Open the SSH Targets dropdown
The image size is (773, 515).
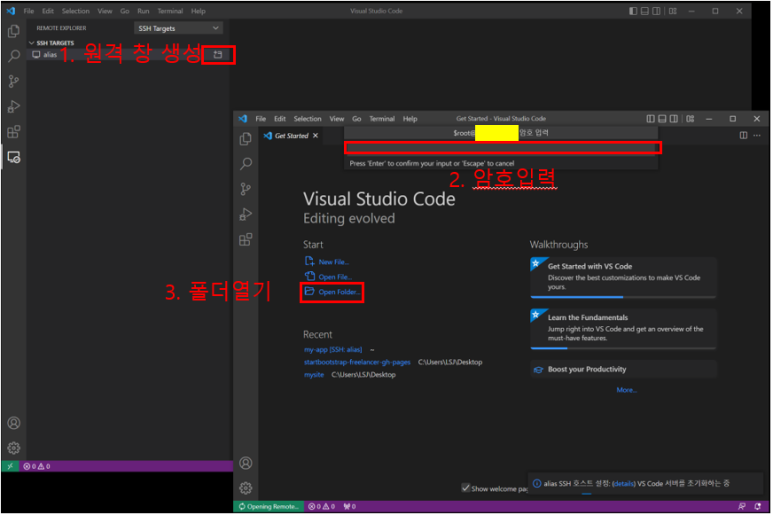[x=178, y=29]
